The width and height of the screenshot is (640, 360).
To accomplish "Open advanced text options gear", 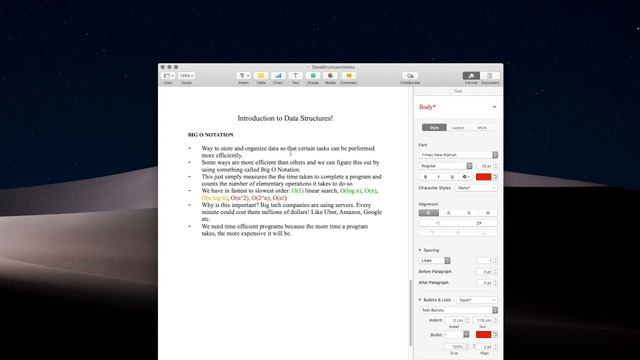I will [x=465, y=177].
